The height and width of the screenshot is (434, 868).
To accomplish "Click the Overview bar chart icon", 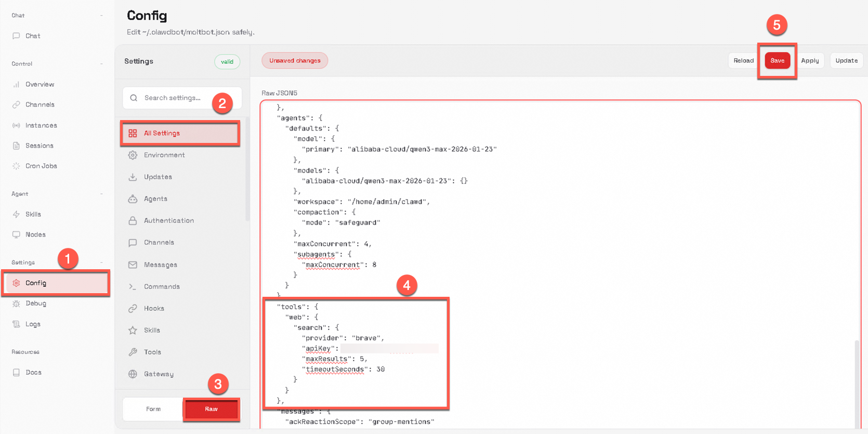I will click(x=16, y=84).
